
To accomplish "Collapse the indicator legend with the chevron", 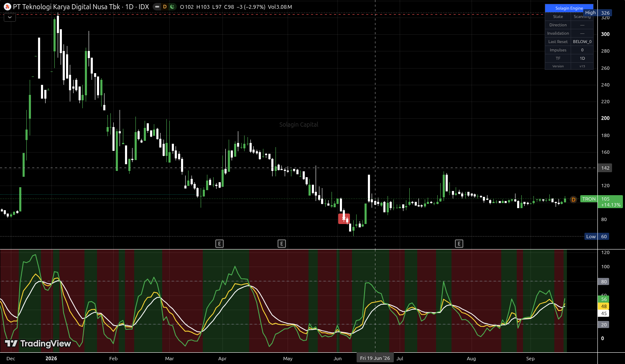I will pos(10,17).
